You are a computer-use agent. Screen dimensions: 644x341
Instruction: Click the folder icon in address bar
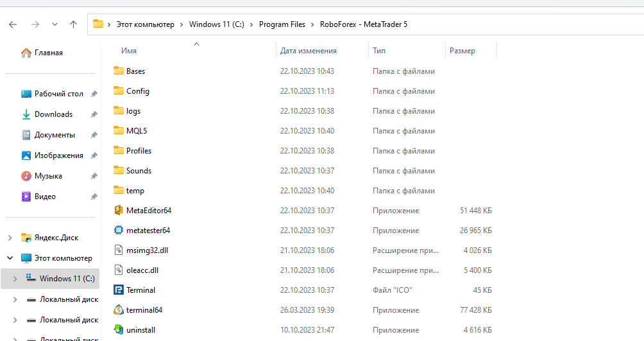97,24
